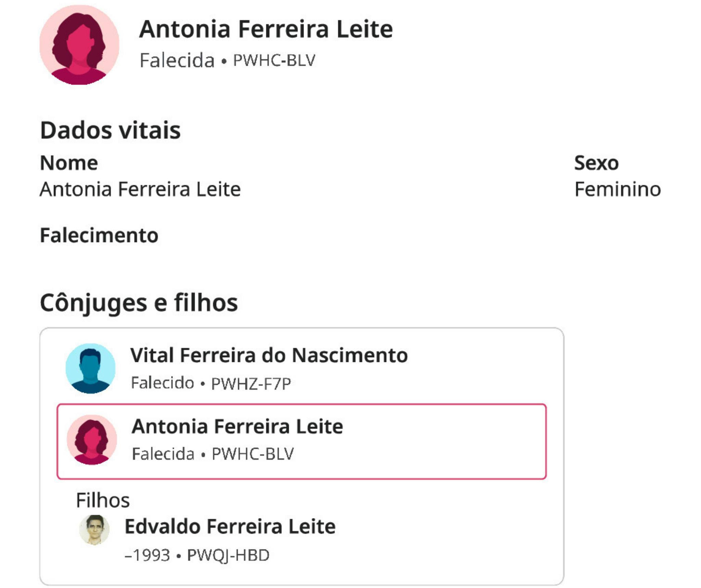This screenshot has width=701, height=588.
Task: Open Edvaldo Ferreira Leite's portrait photo
Action: tap(94, 529)
